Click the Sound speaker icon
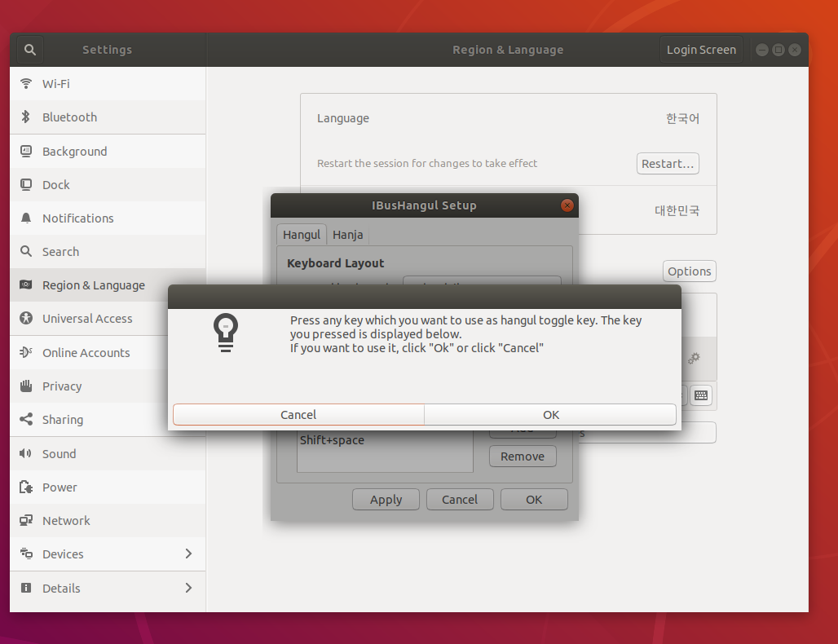This screenshot has height=644, width=838. [25, 453]
